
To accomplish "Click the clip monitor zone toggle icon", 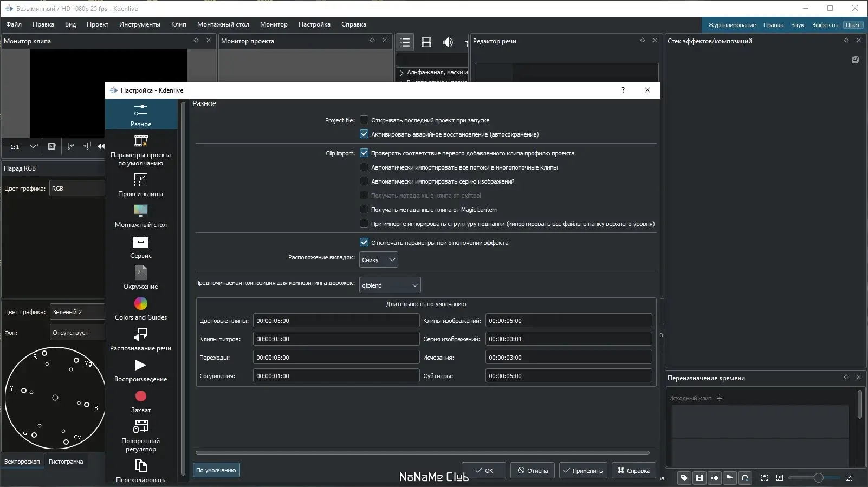I will coord(51,146).
